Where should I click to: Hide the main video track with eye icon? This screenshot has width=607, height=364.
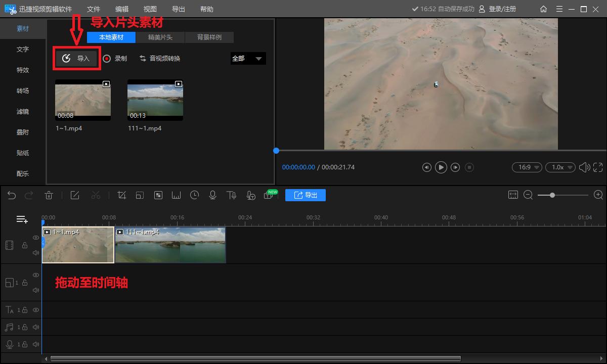pyautogui.click(x=36, y=238)
